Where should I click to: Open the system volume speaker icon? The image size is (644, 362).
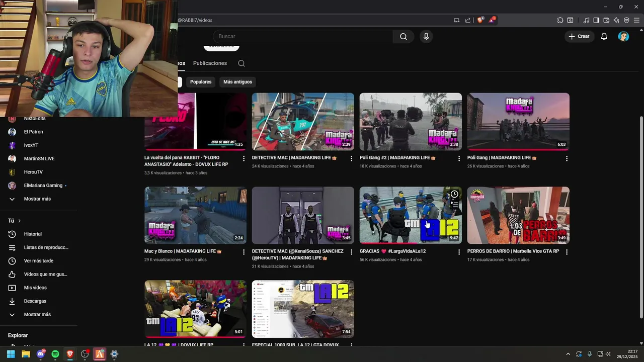click(608, 354)
